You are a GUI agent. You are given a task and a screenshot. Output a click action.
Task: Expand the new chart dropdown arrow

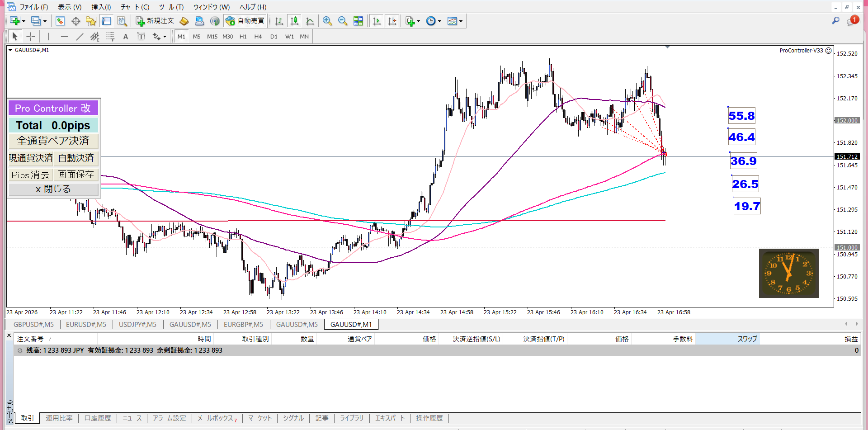click(24, 21)
